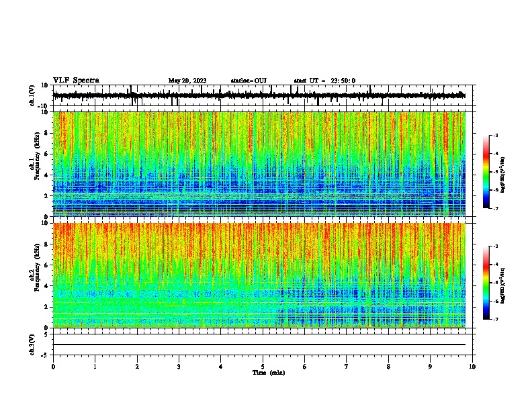Click inside the ch.1 frequency spectrogram
The image size is (532, 411).
pos(259,164)
